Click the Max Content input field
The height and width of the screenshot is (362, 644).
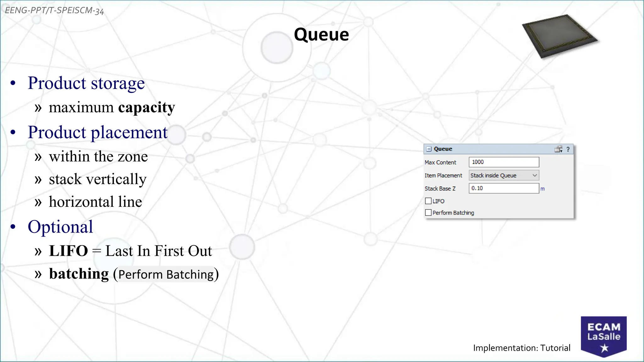click(504, 162)
